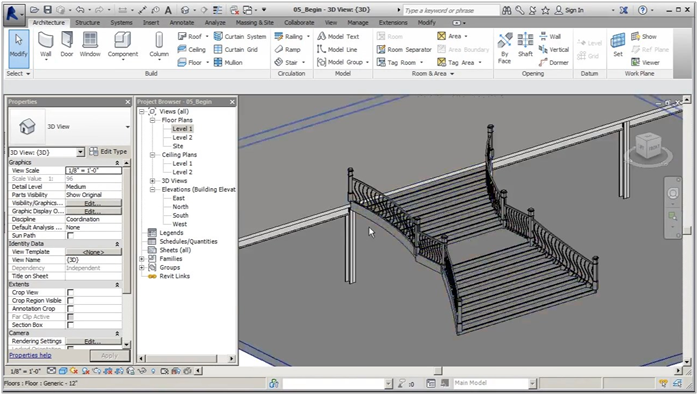This screenshot has width=699, height=395.
Task: Expand the Families node in Project Browser
Action: coord(142,259)
